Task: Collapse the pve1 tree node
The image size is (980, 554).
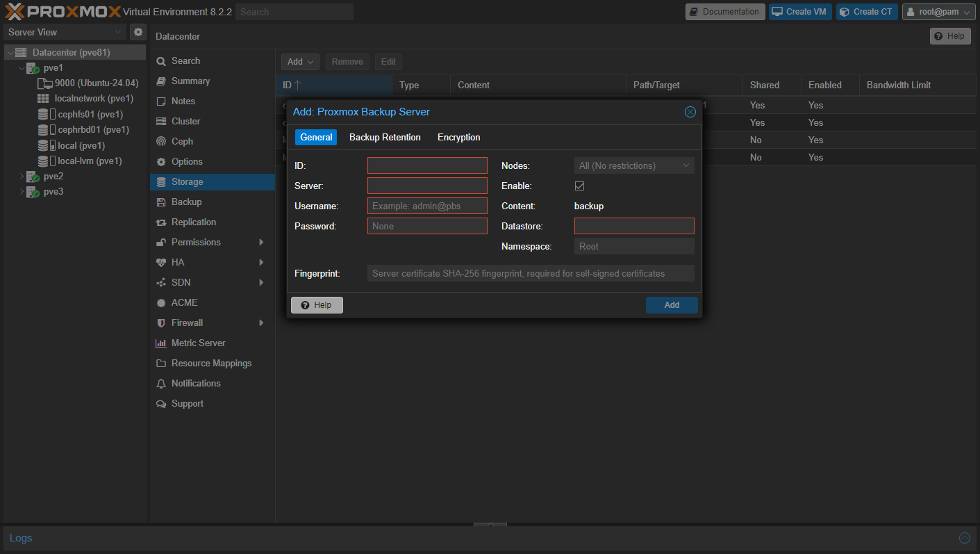Action: [22, 68]
